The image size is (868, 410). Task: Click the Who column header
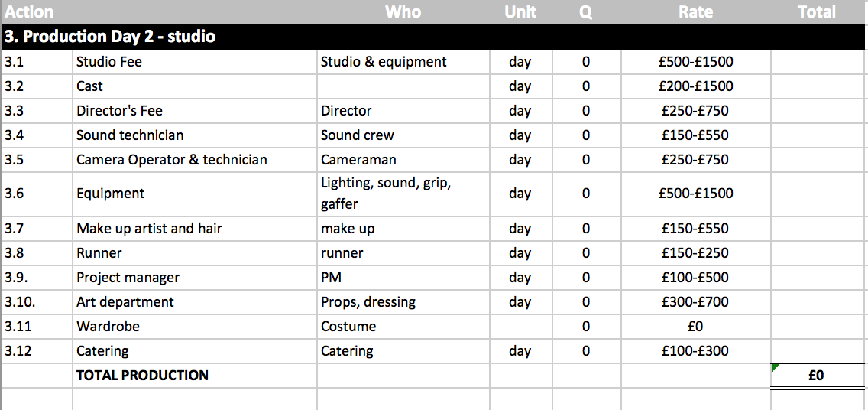(x=403, y=11)
